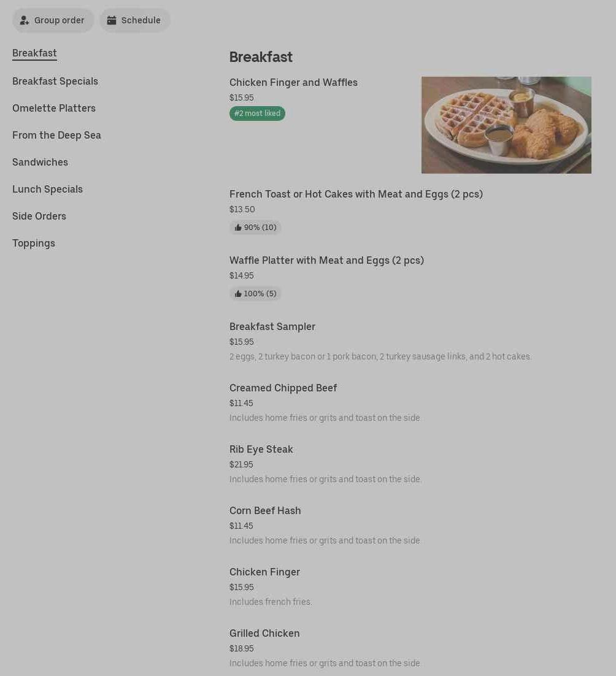Open From the Deep Sea category
This screenshot has height=676, width=616.
[56, 136]
